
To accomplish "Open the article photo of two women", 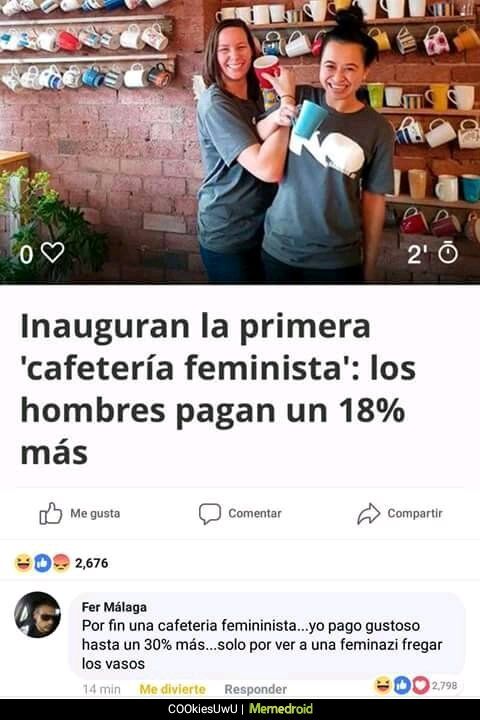I will [240, 141].
